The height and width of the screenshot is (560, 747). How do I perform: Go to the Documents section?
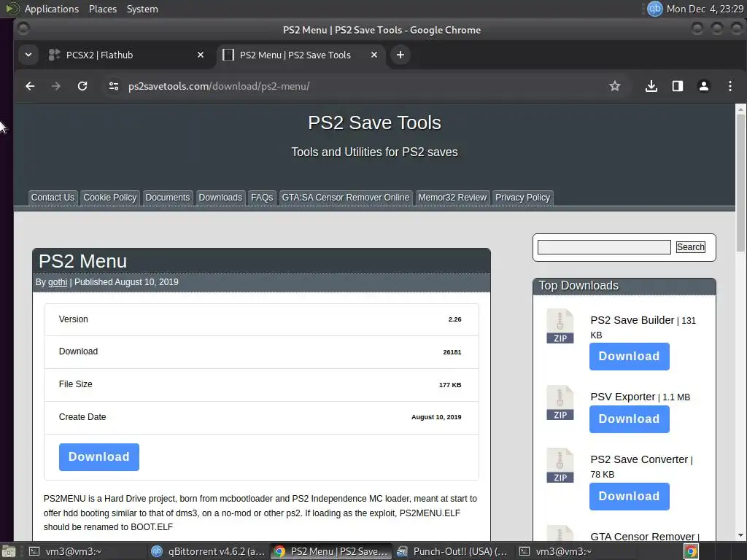(x=167, y=198)
